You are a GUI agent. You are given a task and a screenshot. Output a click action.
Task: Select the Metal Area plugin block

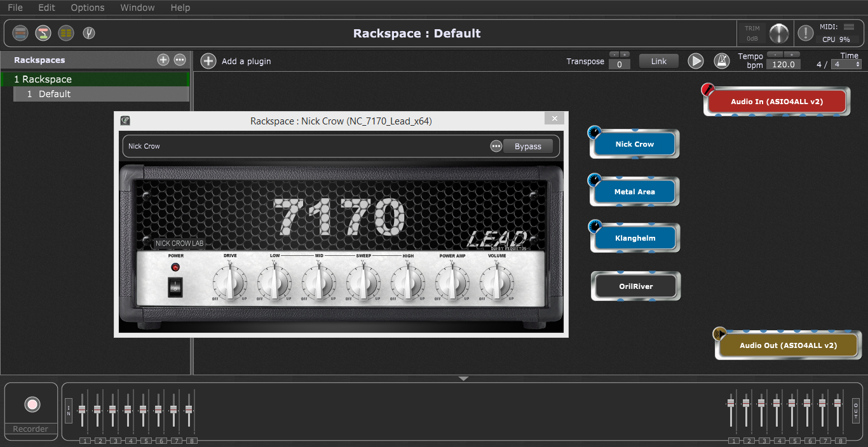634,192
